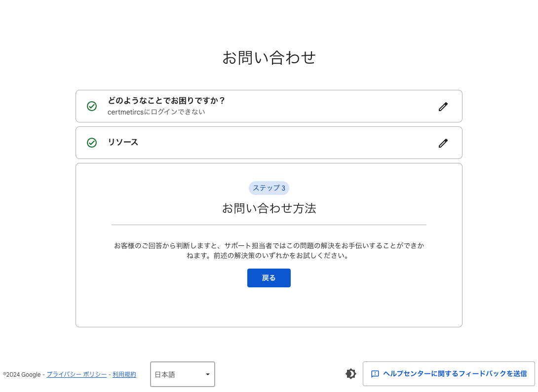Click the feedback speech-bubble icon in the footer
This screenshot has height=392, width=538.
[375, 374]
